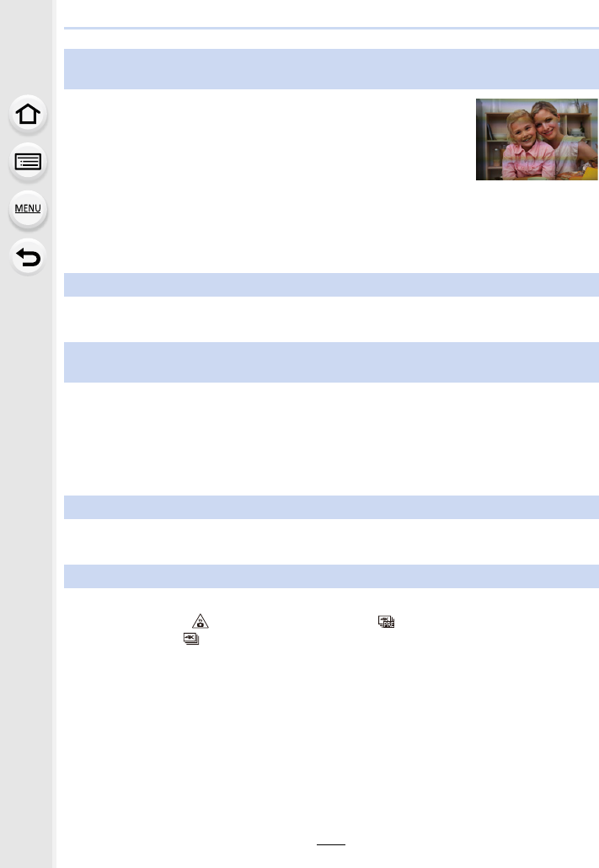Open the table of contents list icon
The width and height of the screenshot is (599, 868).
(28, 162)
